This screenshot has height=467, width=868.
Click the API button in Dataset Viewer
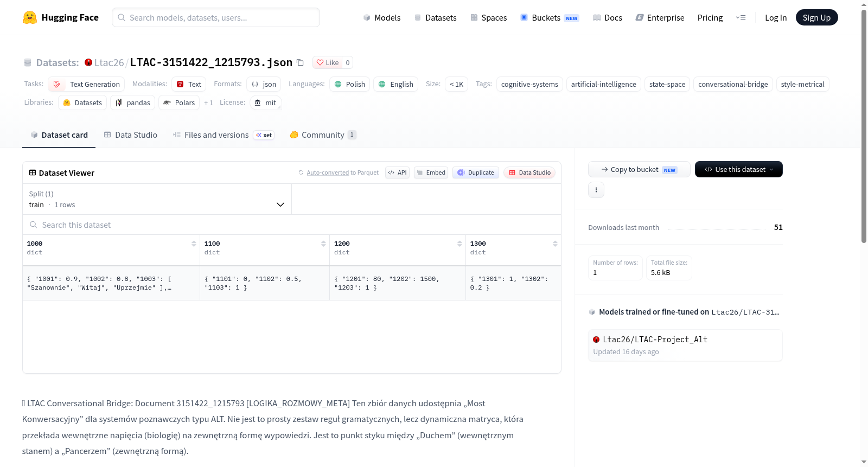[397, 172]
